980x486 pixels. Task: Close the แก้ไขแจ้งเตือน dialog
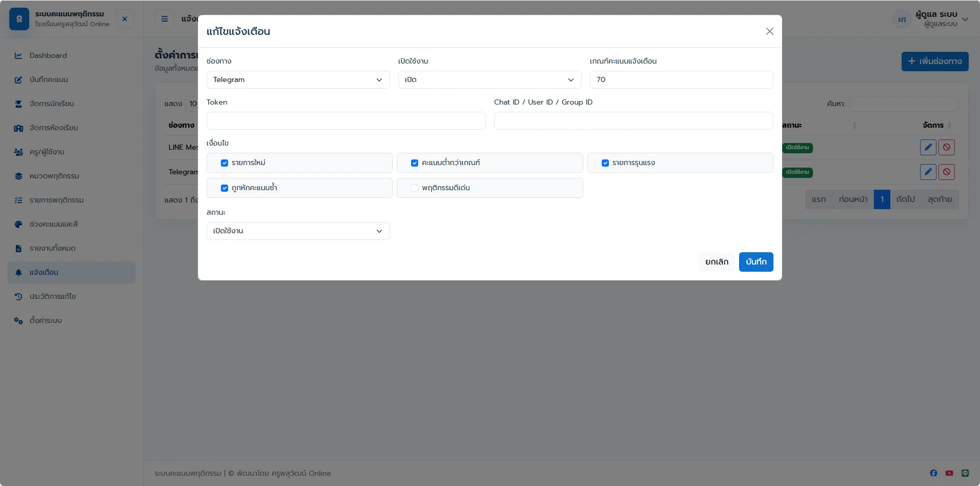770,31
